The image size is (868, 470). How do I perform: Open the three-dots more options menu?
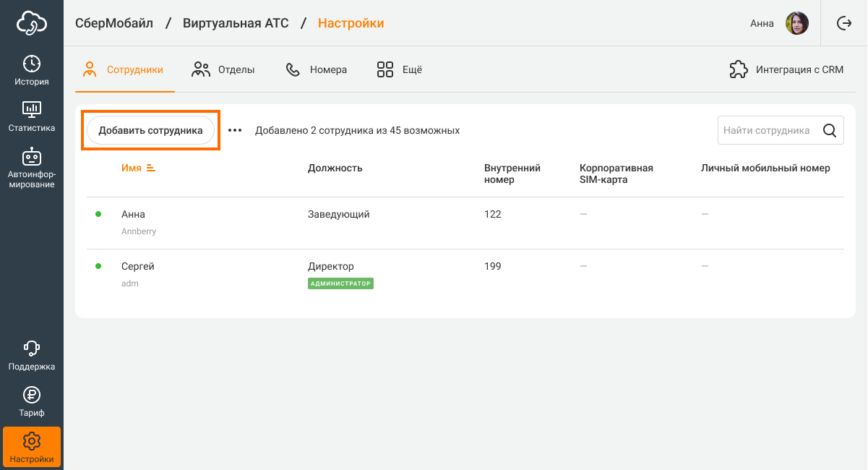pos(235,131)
